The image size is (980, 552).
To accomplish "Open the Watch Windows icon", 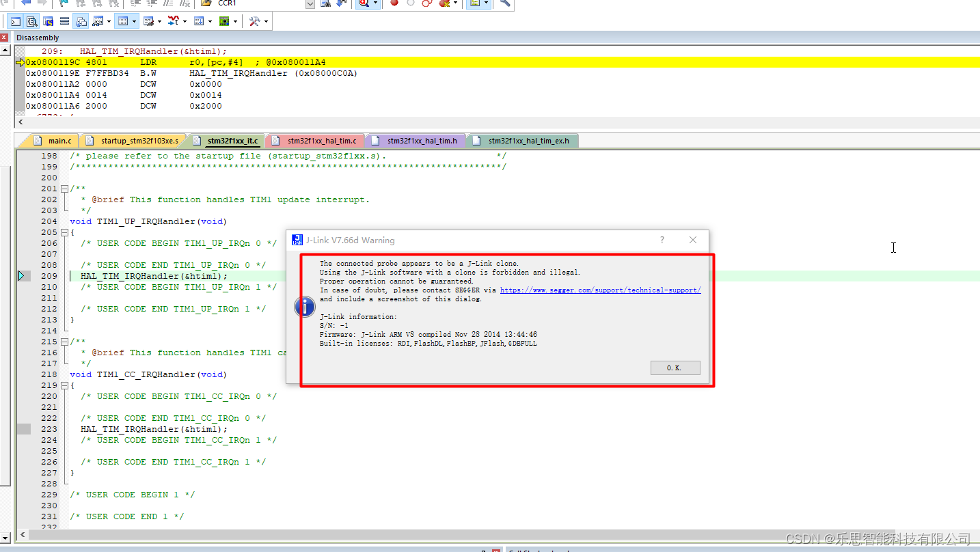I will point(98,22).
